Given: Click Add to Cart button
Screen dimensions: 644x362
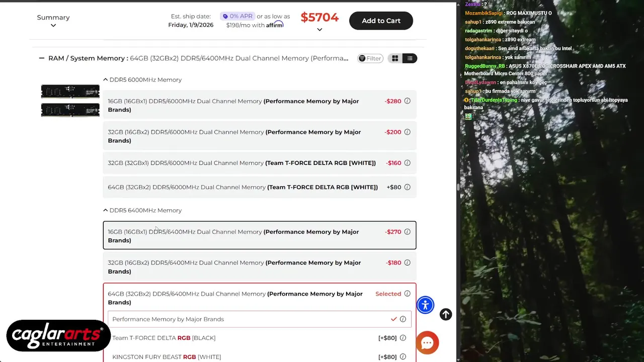Looking at the screenshot, I should click(381, 21).
